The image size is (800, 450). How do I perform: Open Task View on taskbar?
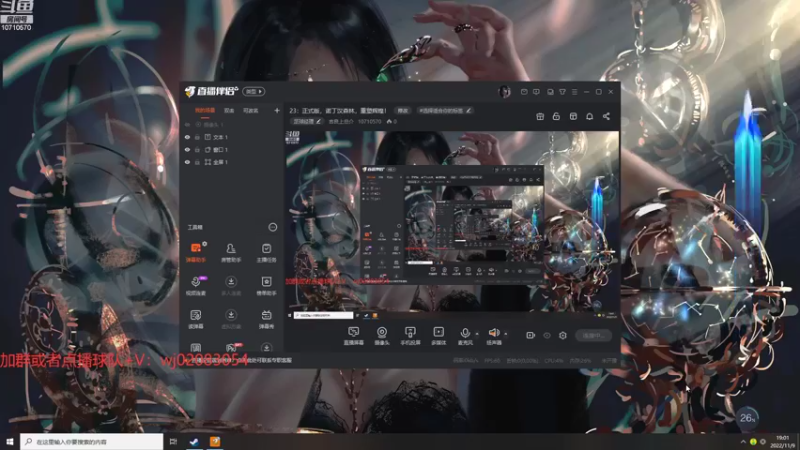[173, 442]
